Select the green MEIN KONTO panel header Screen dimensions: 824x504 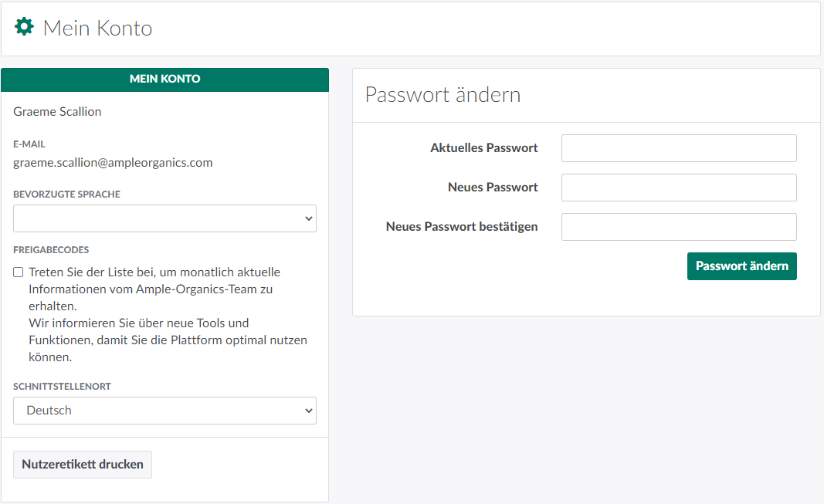coord(164,79)
